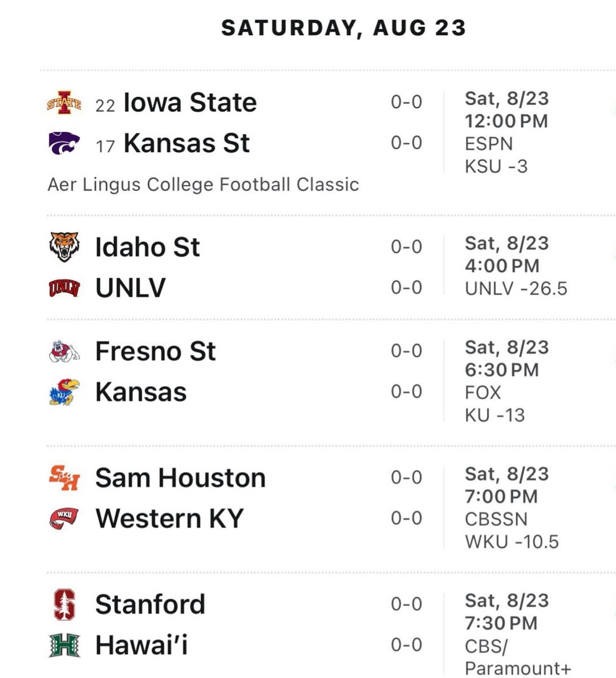This screenshot has height=678, width=616.
Task: Tap the Western KY red towel logo
Action: (x=64, y=518)
